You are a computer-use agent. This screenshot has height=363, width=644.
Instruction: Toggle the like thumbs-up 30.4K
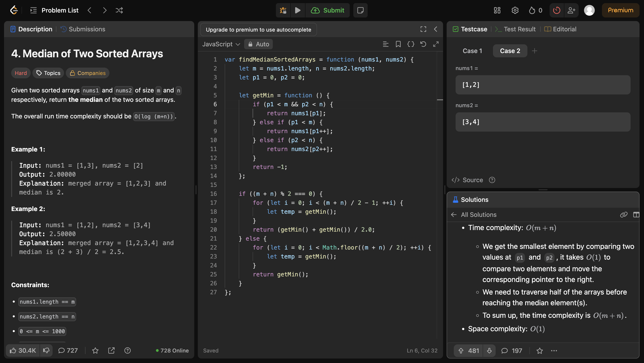tap(23, 350)
